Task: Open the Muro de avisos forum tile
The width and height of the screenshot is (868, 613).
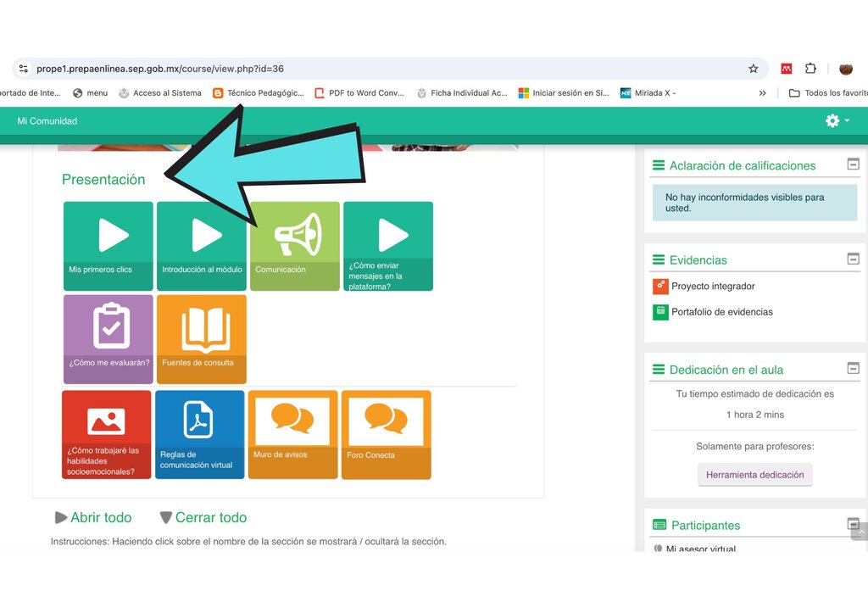Action: point(292,435)
